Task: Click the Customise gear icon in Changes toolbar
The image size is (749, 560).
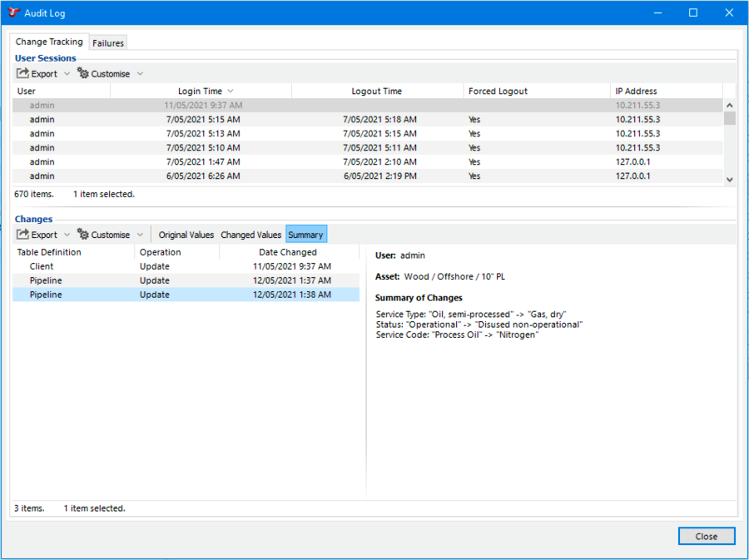Action: 83,235
